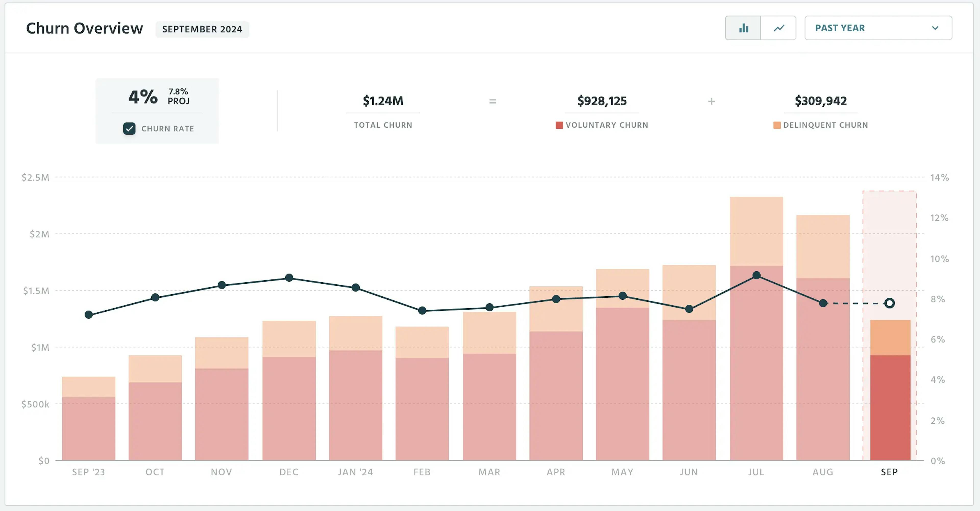Screen dimensions: 980x511
Task: Select the tallest JUL bar
Action: pyautogui.click(x=757, y=329)
